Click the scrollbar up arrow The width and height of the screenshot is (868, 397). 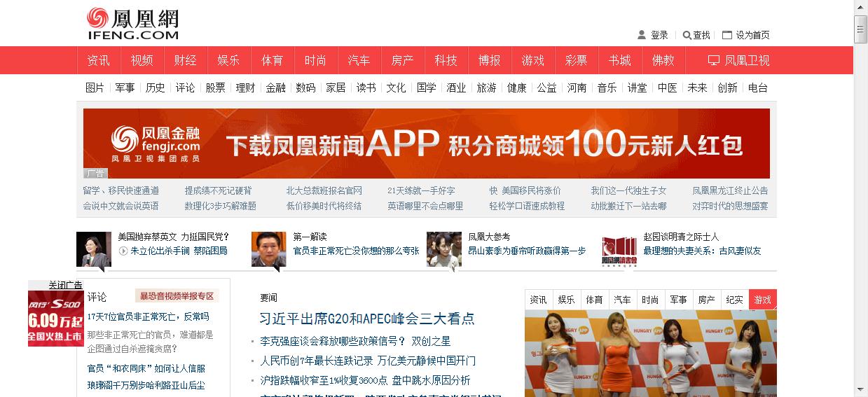pos(860,7)
